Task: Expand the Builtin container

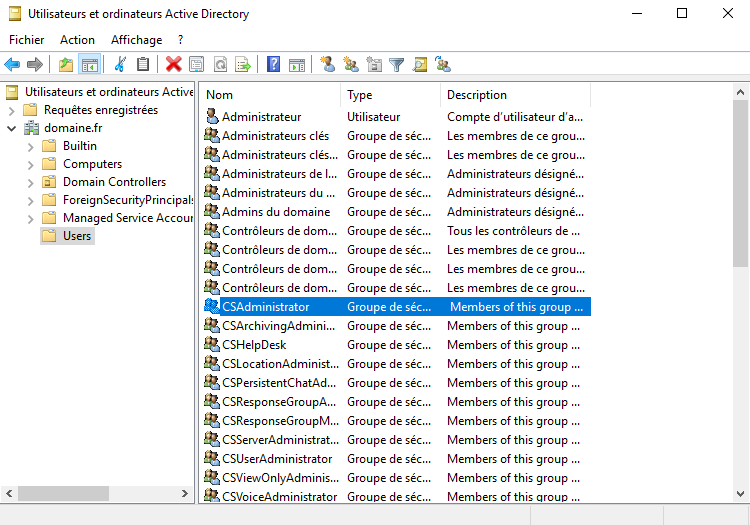Action: click(x=30, y=146)
